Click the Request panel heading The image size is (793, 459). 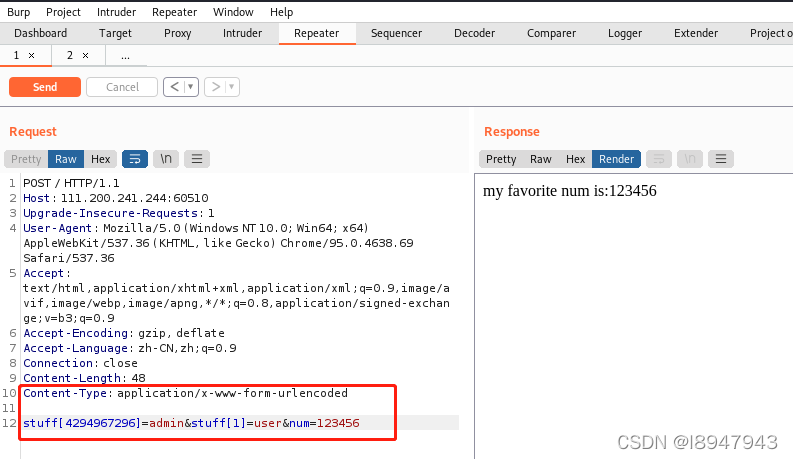pyautogui.click(x=33, y=132)
